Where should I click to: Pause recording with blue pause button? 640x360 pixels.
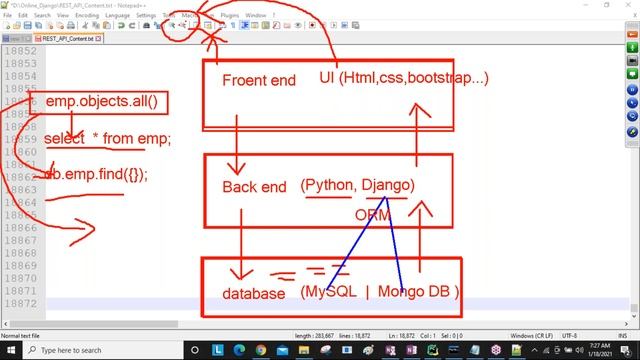(632, 89)
